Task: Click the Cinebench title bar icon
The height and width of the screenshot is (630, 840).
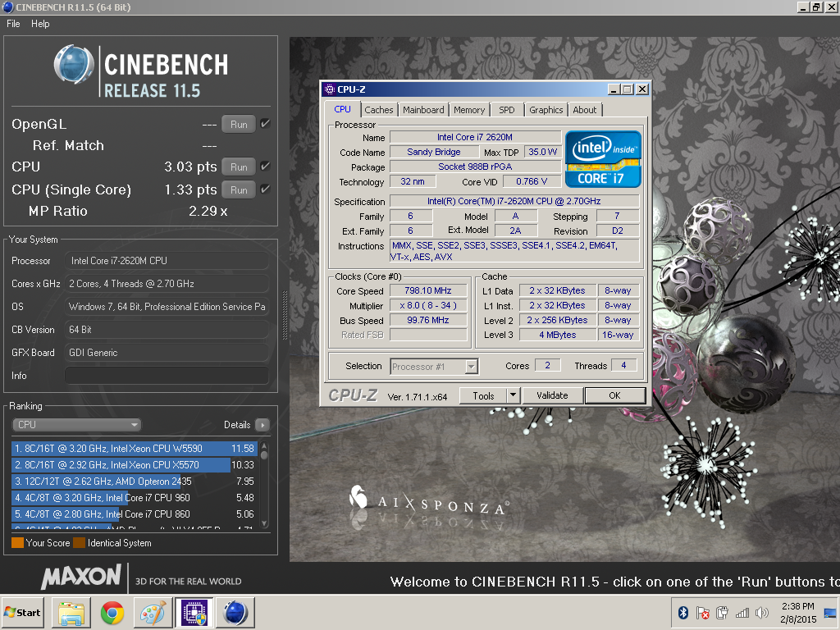Action: coord(7,7)
